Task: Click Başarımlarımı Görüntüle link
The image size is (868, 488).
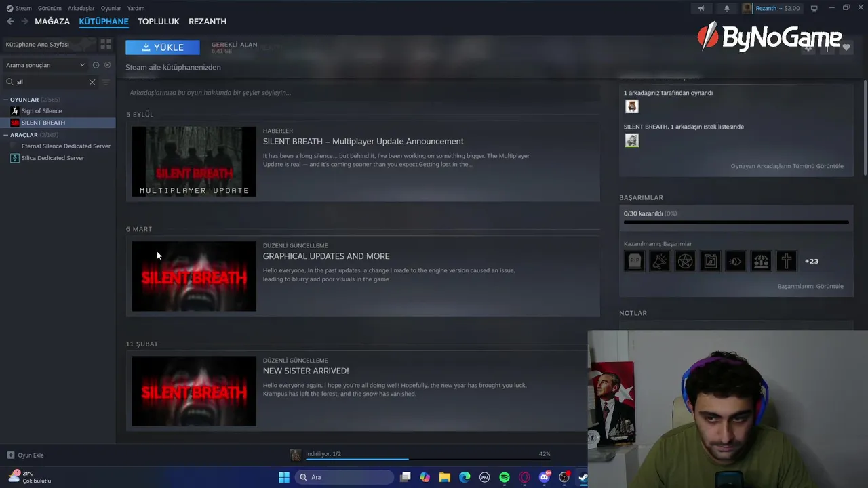Action: [810, 286]
